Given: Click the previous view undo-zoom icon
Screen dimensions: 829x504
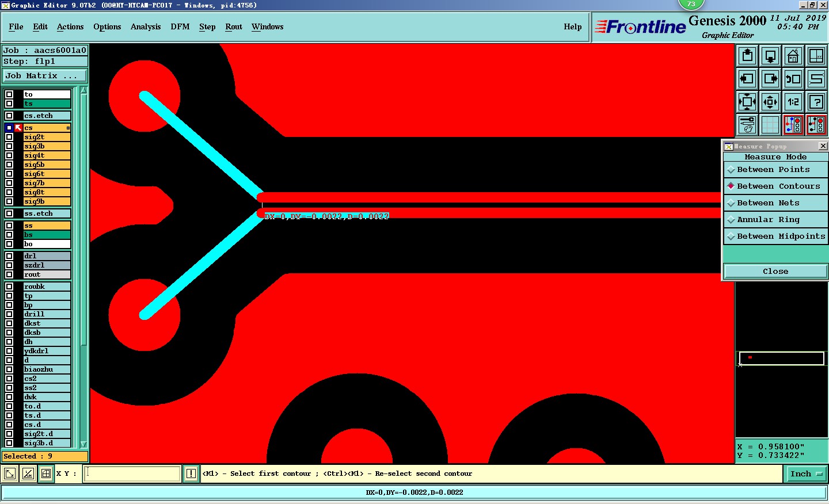Looking at the screenshot, I should [793, 79].
